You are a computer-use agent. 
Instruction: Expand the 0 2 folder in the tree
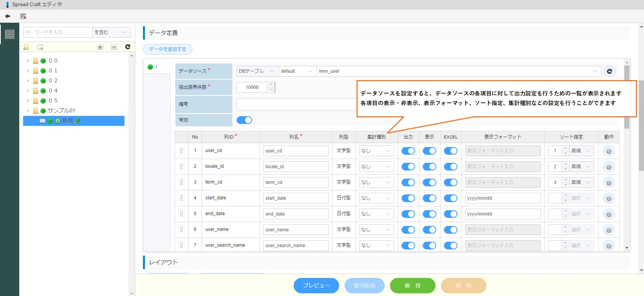click(x=28, y=80)
